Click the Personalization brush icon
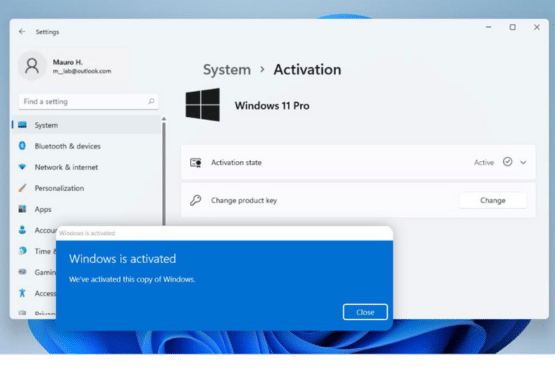 [22, 188]
